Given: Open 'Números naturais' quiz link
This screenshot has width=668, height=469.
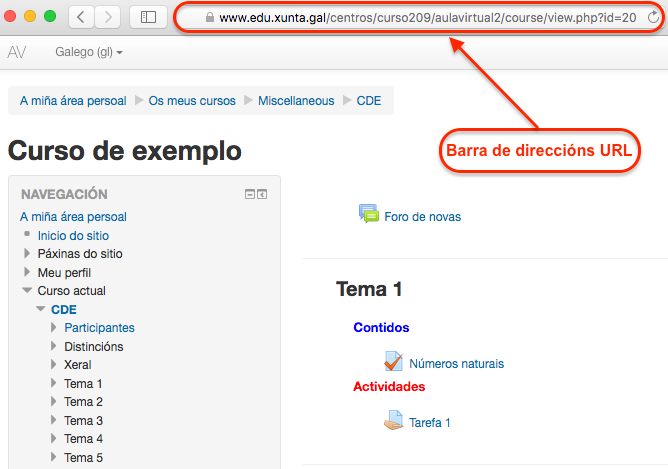Looking at the screenshot, I should (x=456, y=363).
